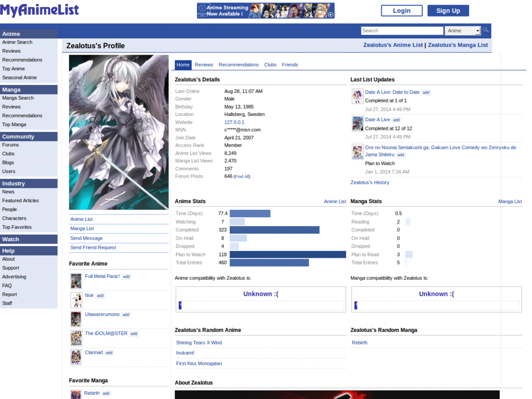Open Seasonal Anime from the sidebar
The width and height of the screenshot is (532, 399).
click(x=21, y=77)
